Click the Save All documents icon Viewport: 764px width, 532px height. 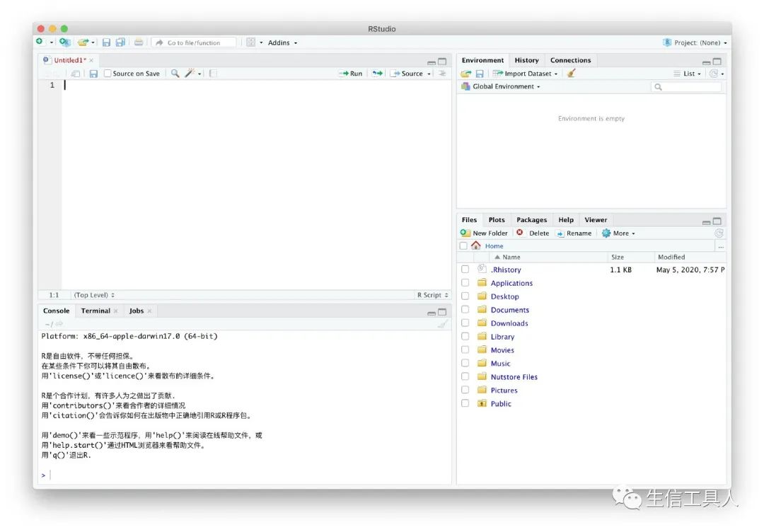click(x=120, y=42)
